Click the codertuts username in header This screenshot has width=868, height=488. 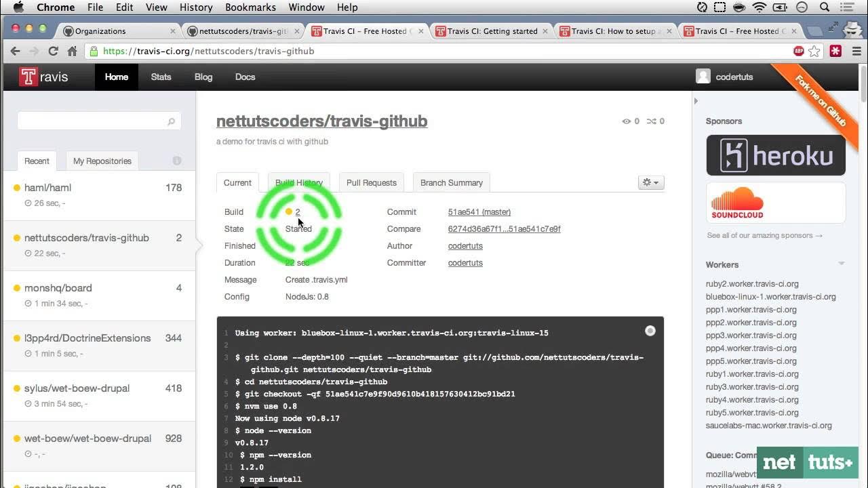(734, 77)
